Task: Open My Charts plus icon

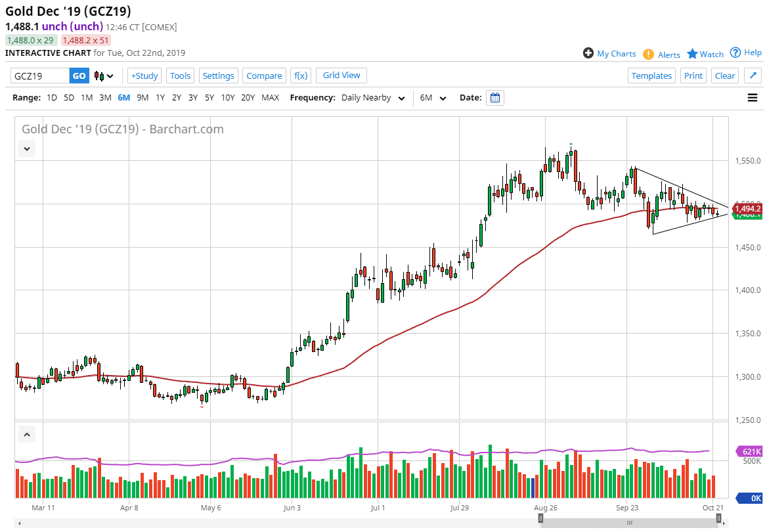Action: pyautogui.click(x=588, y=53)
